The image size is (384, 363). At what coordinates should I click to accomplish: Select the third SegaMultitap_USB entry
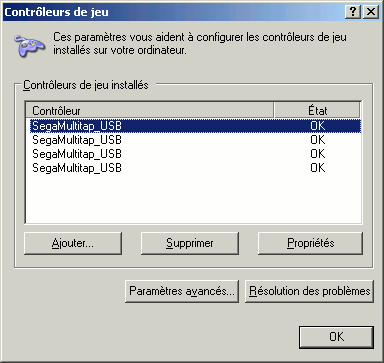[194, 154]
